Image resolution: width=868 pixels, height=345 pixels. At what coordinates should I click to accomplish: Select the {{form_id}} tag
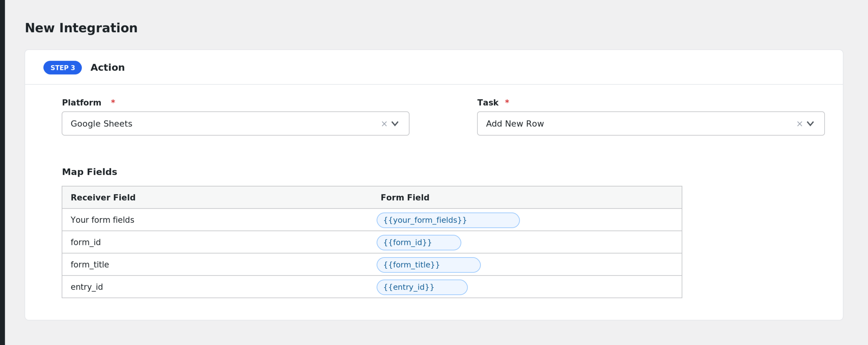coord(419,243)
